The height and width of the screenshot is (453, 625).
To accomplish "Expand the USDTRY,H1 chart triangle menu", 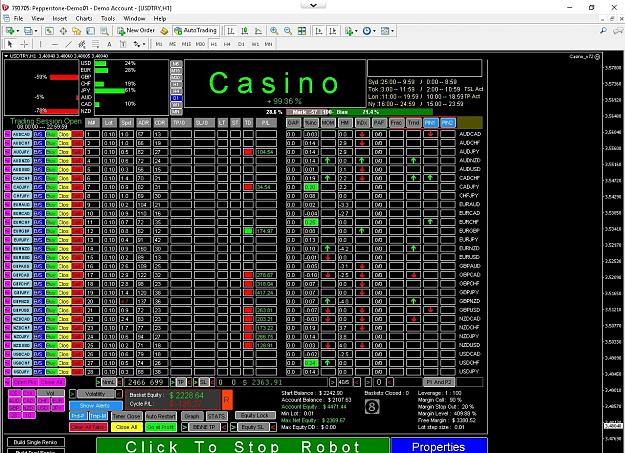I will 6,56.
